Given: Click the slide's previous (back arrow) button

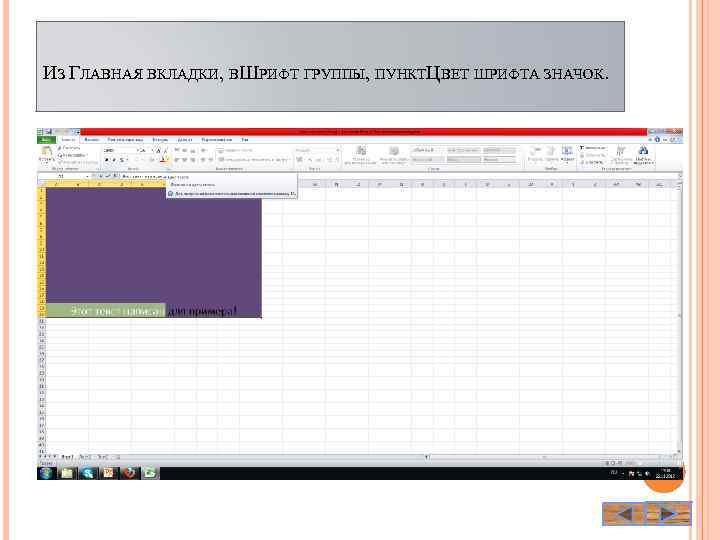Looking at the screenshot, I should 624,513.
